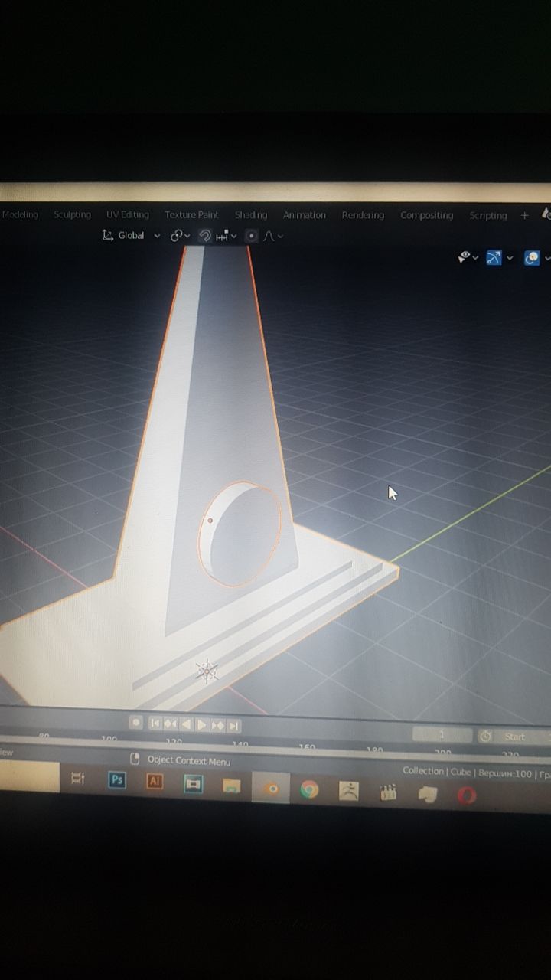Toggle proportional editing
Viewport: 551px width, 980px height.
point(251,236)
